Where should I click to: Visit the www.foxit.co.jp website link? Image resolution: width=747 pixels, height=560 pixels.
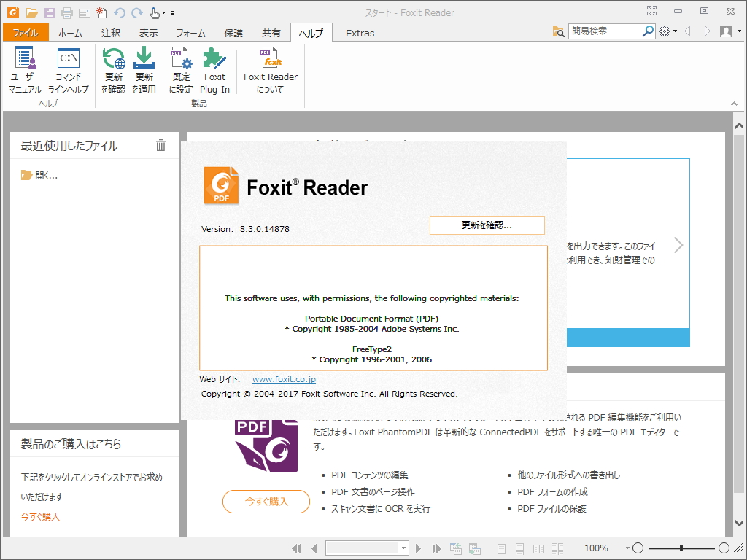284,378
